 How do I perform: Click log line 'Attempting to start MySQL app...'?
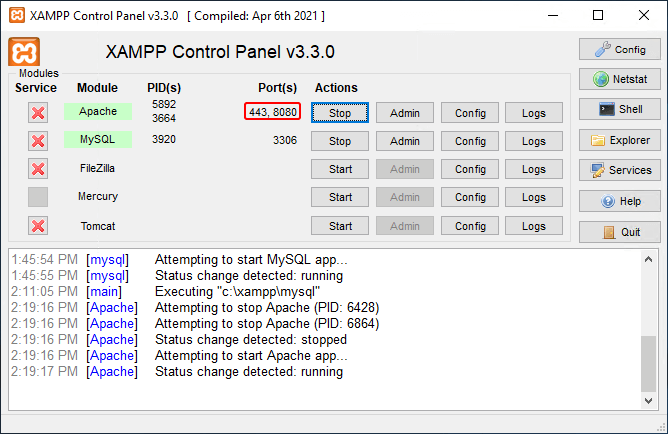click(251, 260)
